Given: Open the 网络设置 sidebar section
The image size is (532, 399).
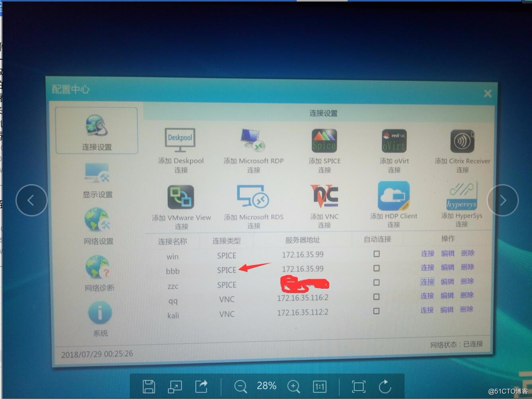Looking at the screenshot, I should [x=98, y=226].
